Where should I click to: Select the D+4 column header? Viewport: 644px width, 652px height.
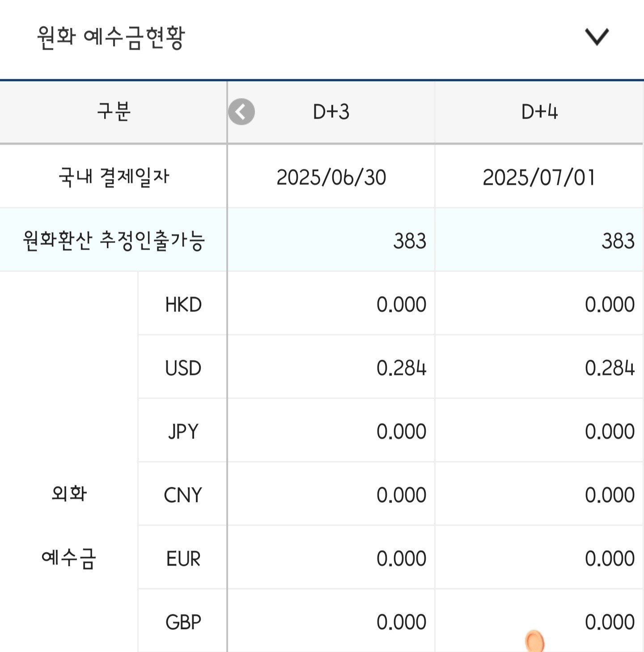pyautogui.click(x=539, y=112)
